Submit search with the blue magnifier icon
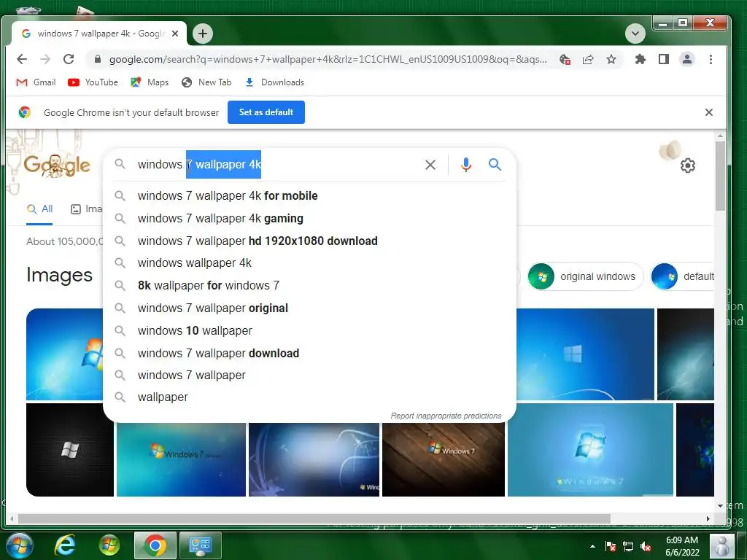Image resolution: width=747 pixels, height=560 pixels. tap(495, 165)
